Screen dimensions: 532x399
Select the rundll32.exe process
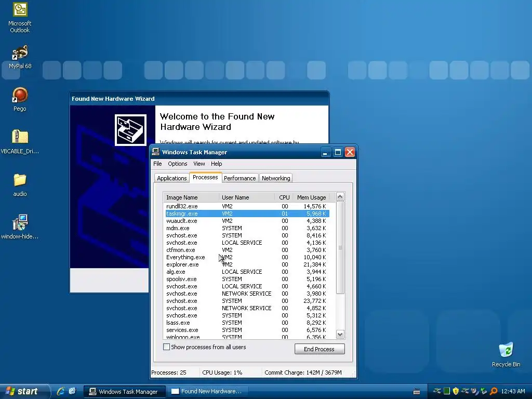(x=247, y=206)
